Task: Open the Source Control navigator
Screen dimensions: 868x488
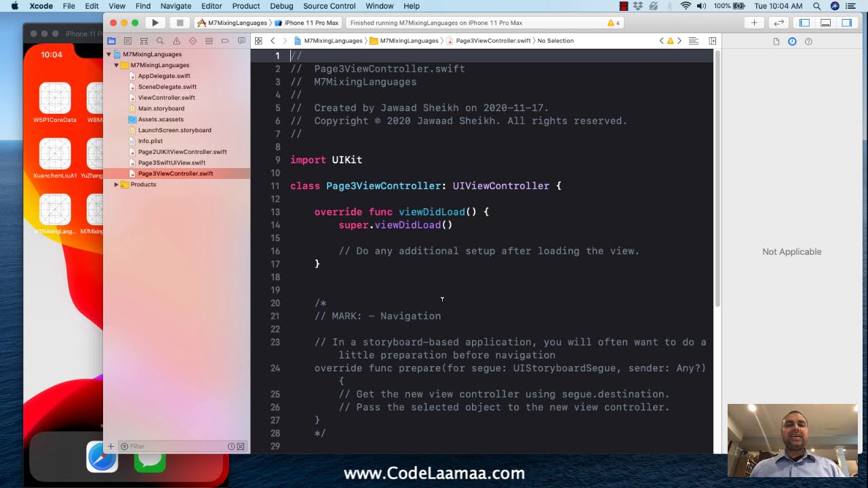Action: pos(128,41)
